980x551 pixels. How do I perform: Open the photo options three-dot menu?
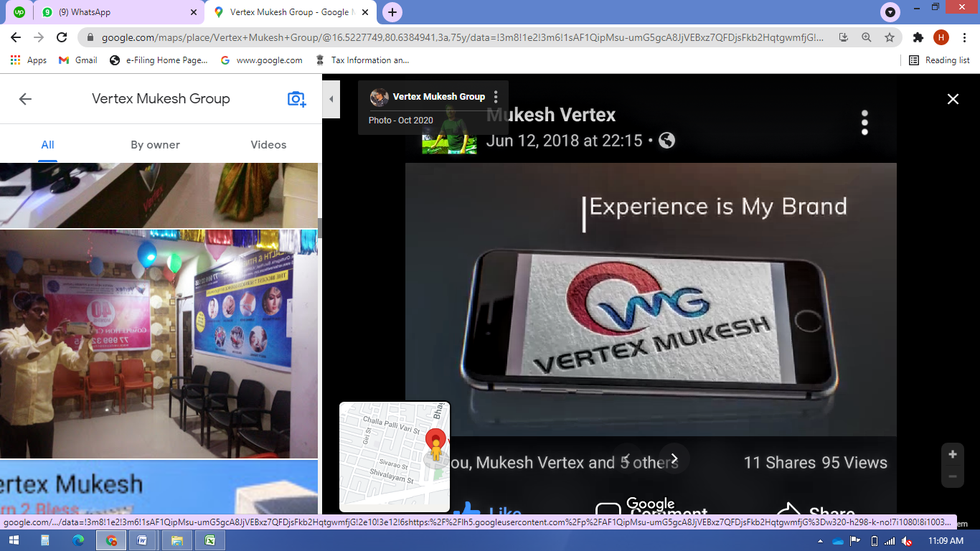coord(496,97)
